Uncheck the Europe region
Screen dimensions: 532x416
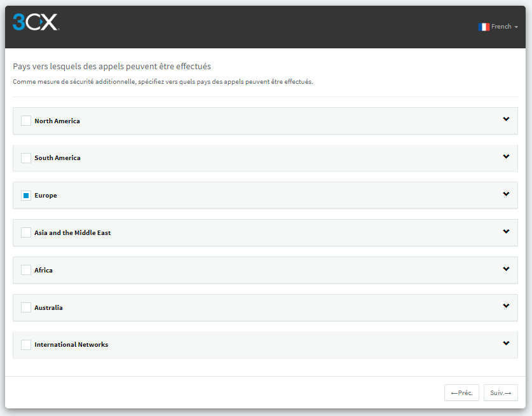(25, 195)
